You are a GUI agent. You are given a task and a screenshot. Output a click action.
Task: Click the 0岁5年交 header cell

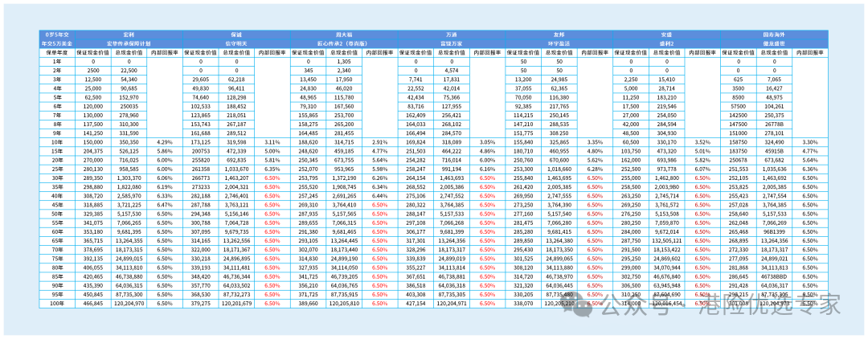point(58,35)
